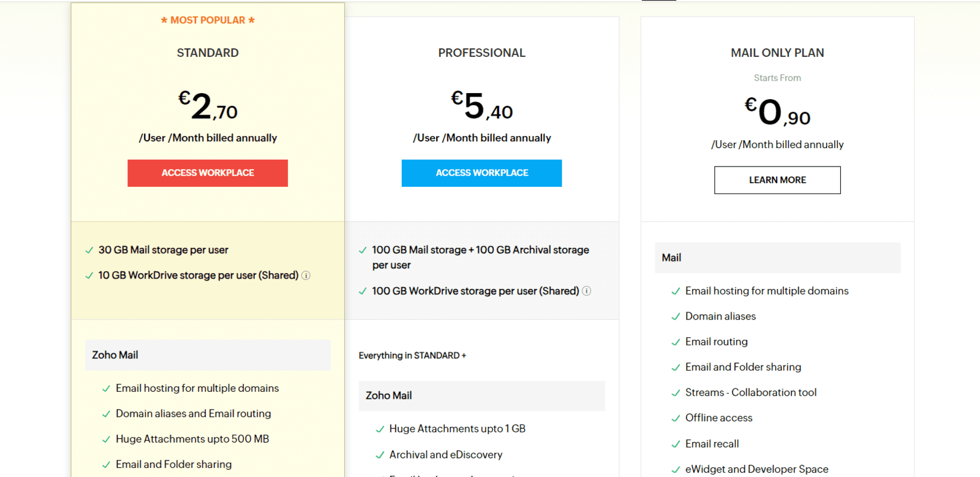Click the checkmark icon beside Offline access

coord(676,418)
